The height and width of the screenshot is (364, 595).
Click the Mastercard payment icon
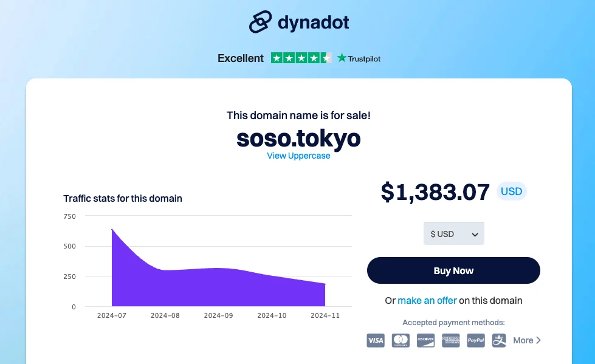[401, 340]
